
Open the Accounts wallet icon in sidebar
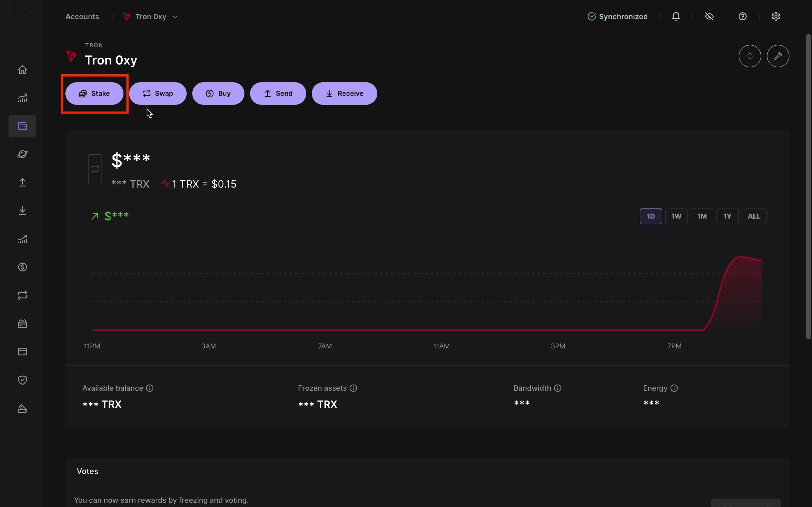coord(23,126)
